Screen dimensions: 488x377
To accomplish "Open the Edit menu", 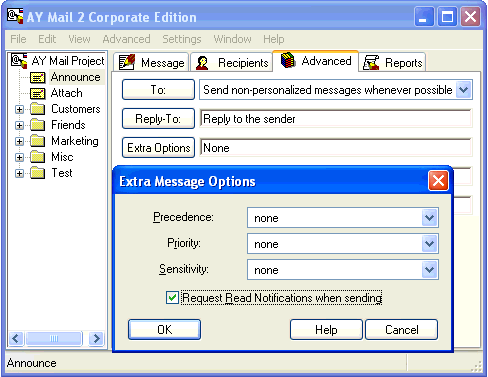I will pos(47,39).
